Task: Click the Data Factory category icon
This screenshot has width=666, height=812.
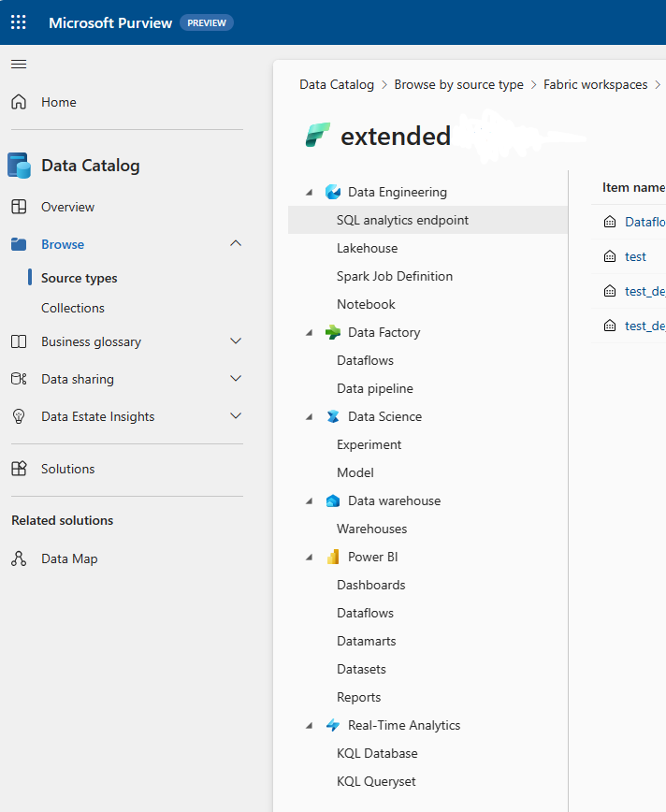Action: (333, 332)
